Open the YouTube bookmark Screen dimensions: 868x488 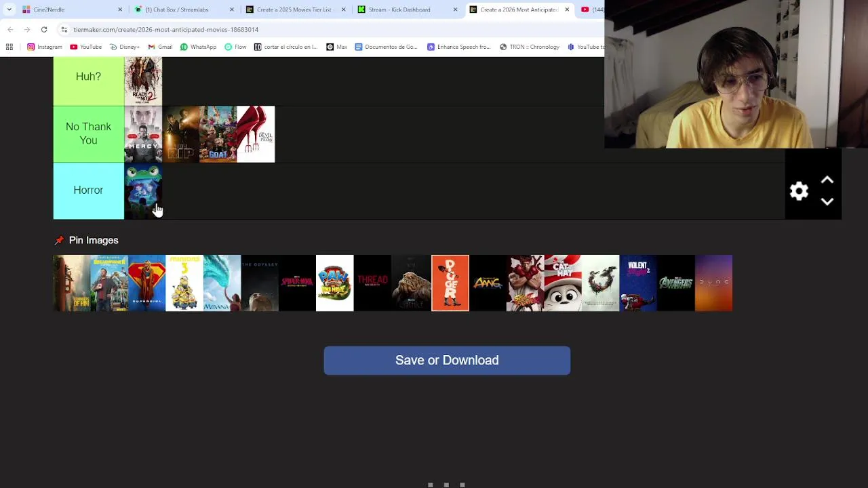85,47
